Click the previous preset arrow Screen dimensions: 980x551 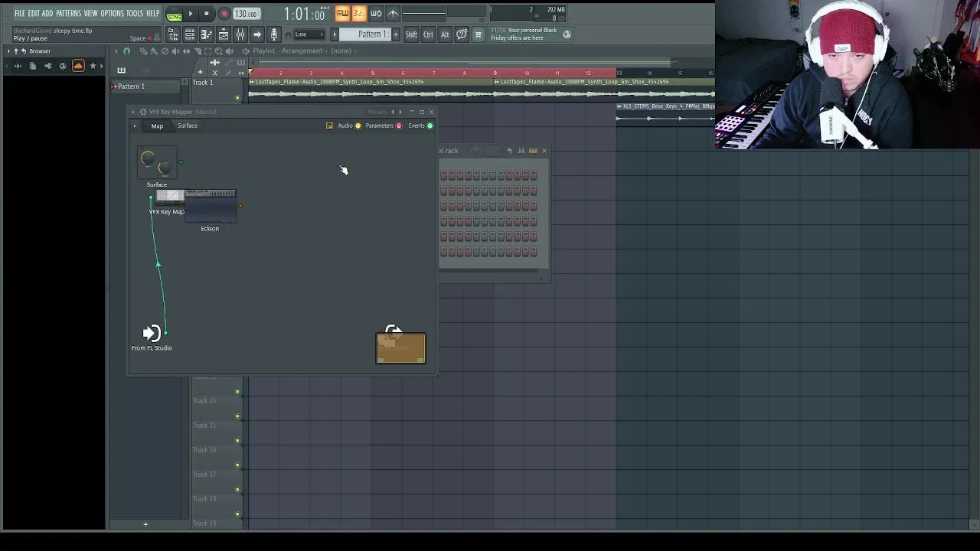393,112
